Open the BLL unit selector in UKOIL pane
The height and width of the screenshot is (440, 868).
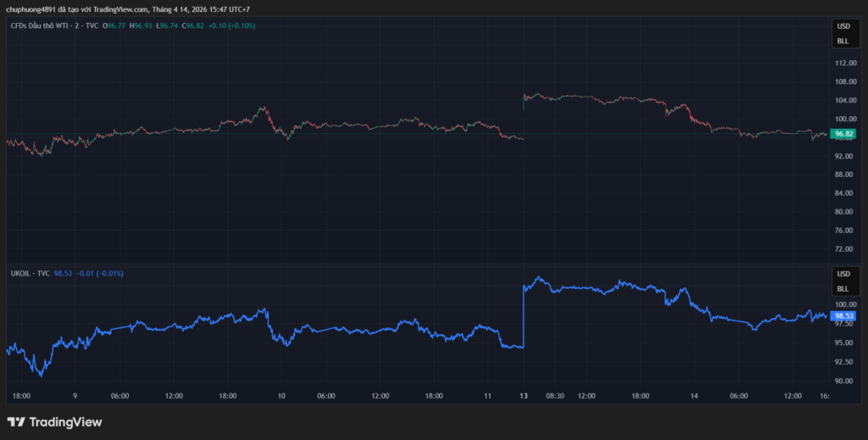click(843, 288)
